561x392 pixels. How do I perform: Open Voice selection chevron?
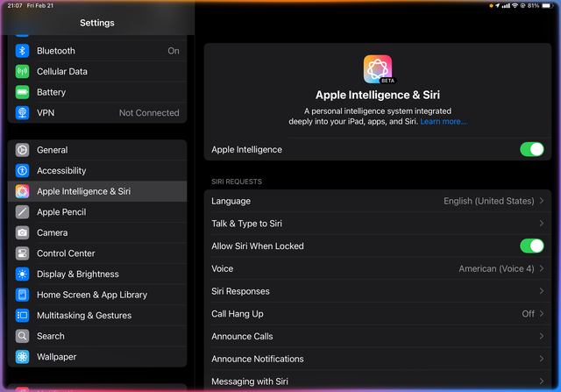[542, 268]
